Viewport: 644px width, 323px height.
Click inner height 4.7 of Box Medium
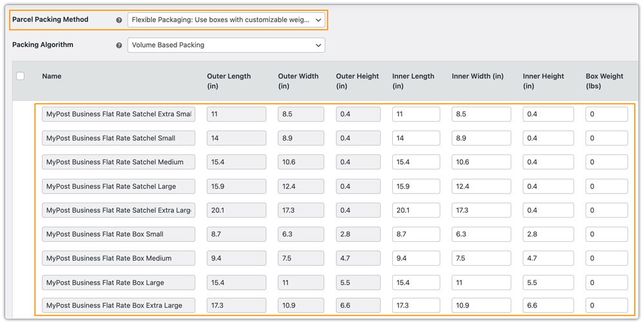click(x=548, y=258)
